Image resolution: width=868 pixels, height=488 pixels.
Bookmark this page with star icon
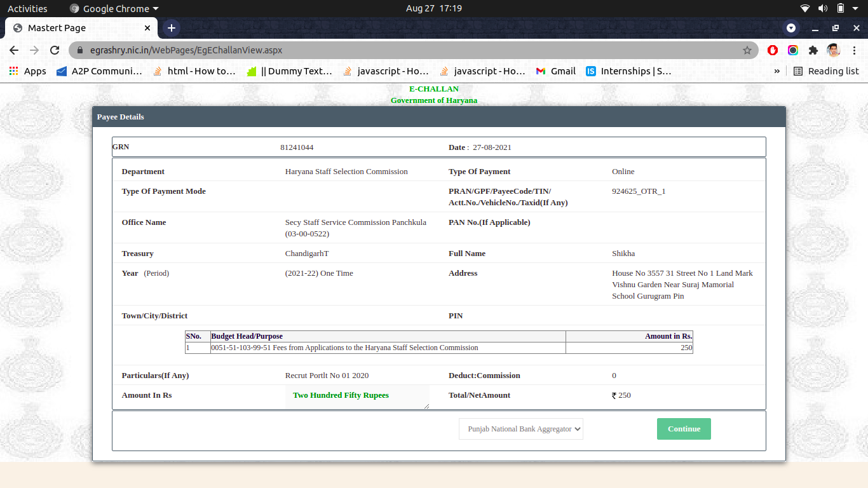pyautogui.click(x=747, y=50)
